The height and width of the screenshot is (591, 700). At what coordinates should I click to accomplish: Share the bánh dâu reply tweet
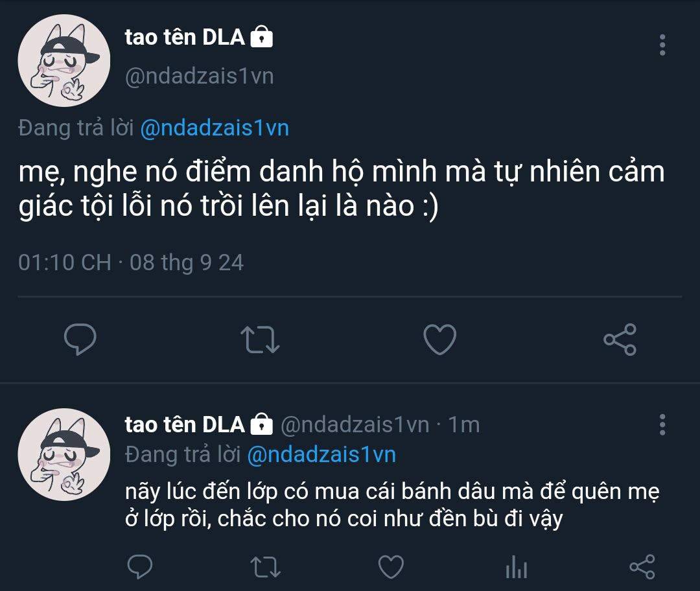coord(642,567)
